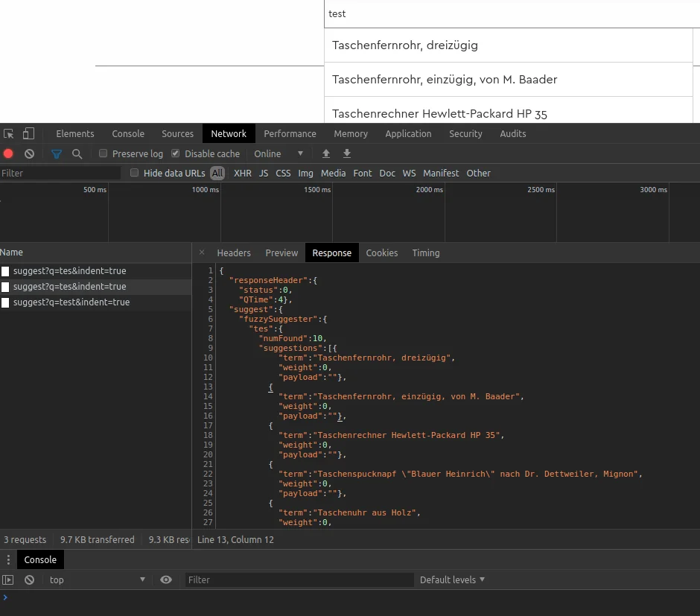Open the Timing tab
This screenshot has width=700, height=616.
426,253
